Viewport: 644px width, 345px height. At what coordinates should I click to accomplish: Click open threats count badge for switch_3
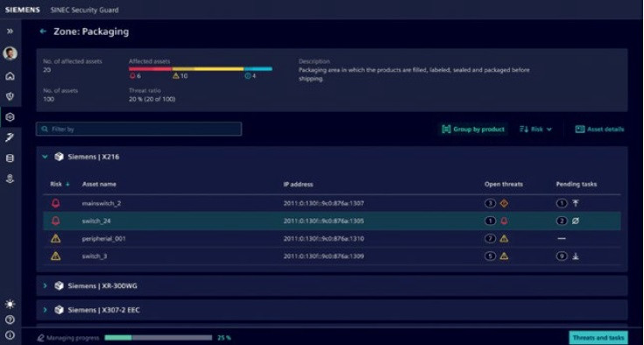[x=490, y=256]
